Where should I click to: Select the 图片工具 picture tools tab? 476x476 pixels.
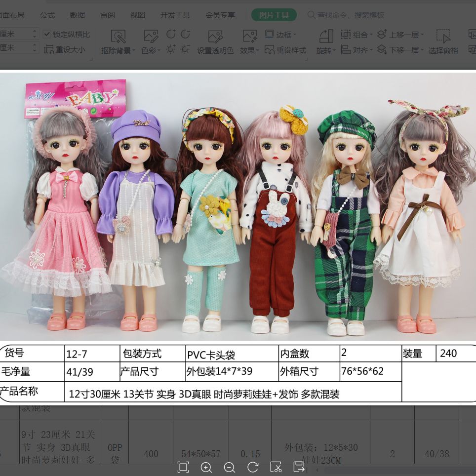[x=274, y=15]
